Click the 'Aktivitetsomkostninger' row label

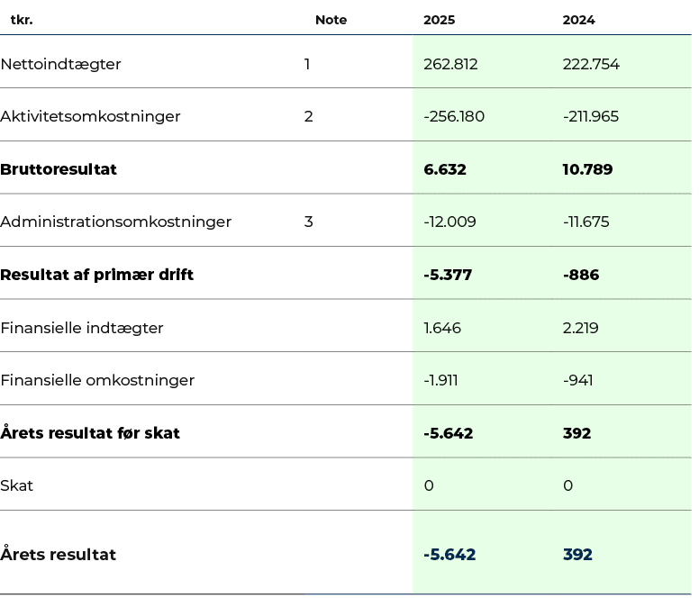[x=90, y=116]
